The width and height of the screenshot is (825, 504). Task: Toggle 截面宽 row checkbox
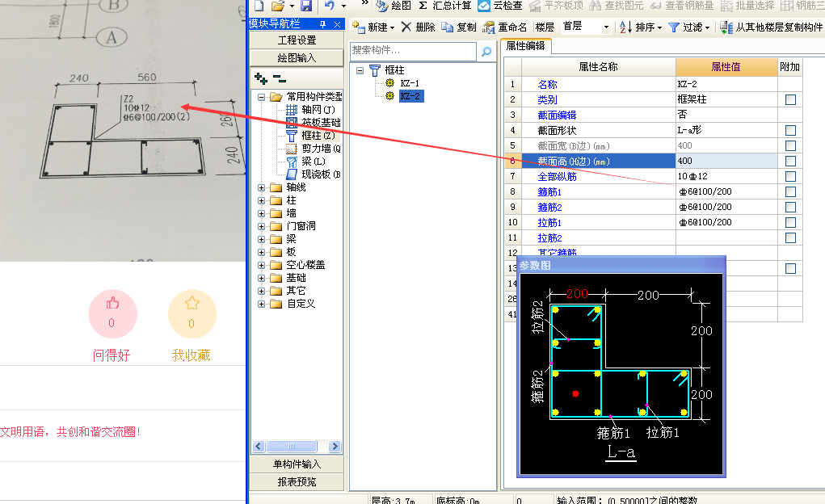pos(790,145)
